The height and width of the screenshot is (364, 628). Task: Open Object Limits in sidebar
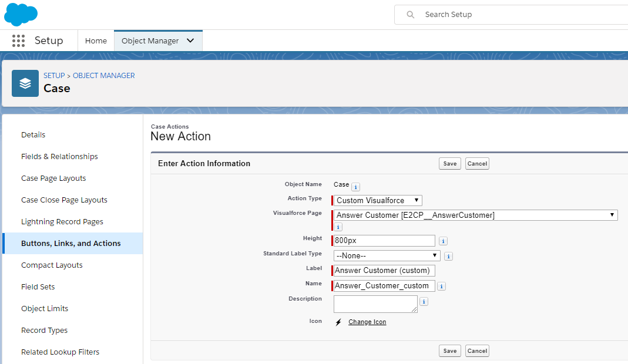click(x=45, y=309)
